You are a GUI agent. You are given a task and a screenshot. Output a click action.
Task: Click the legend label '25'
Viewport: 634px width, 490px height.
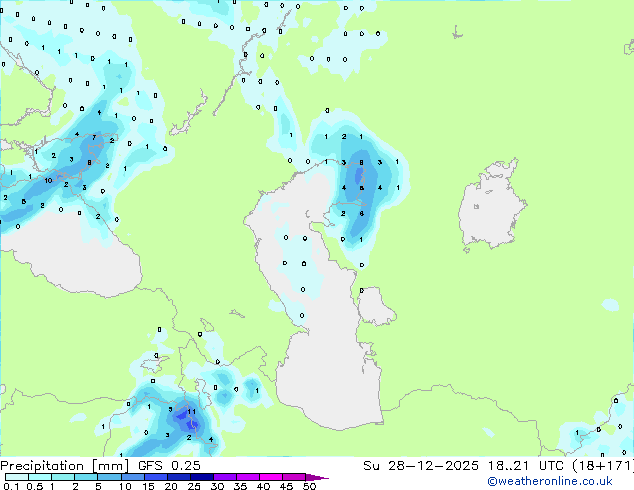(x=194, y=486)
